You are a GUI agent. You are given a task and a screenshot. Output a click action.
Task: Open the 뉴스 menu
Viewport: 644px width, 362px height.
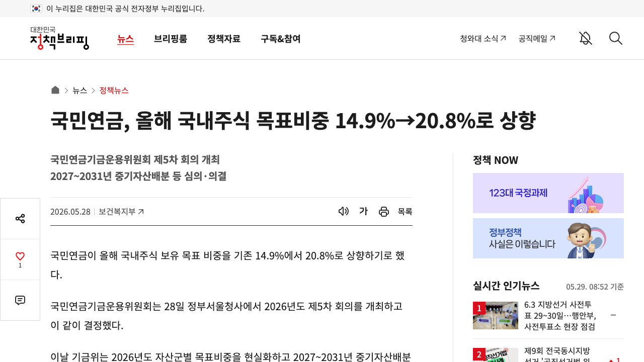tap(125, 39)
